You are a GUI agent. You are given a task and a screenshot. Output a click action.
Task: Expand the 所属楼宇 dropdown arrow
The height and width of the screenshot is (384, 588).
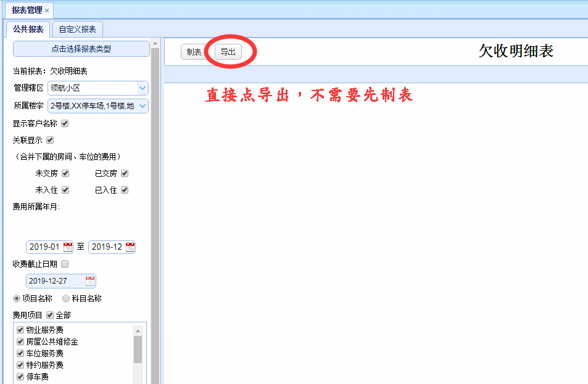pyautogui.click(x=143, y=106)
